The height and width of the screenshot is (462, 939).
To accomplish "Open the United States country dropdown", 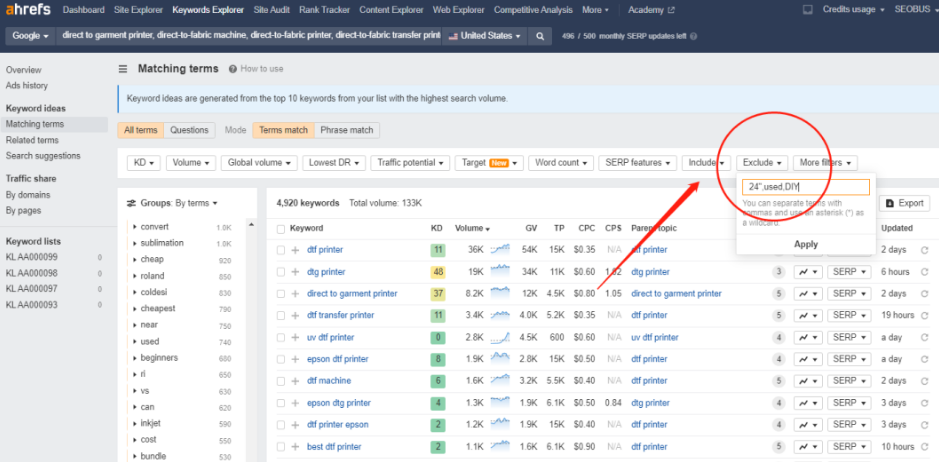I will (x=485, y=36).
